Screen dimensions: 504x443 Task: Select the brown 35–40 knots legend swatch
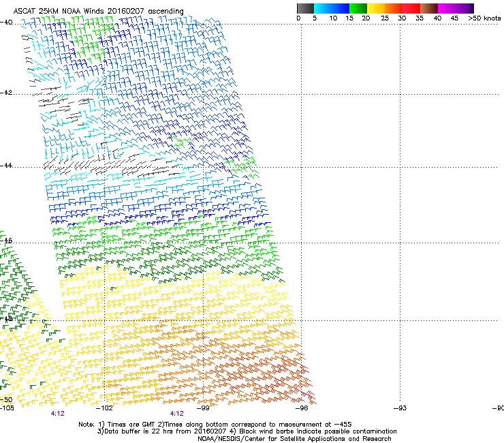(x=429, y=8)
